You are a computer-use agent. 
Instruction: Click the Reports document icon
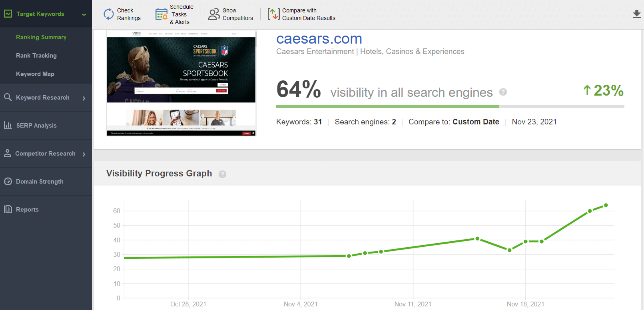click(x=8, y=209)
